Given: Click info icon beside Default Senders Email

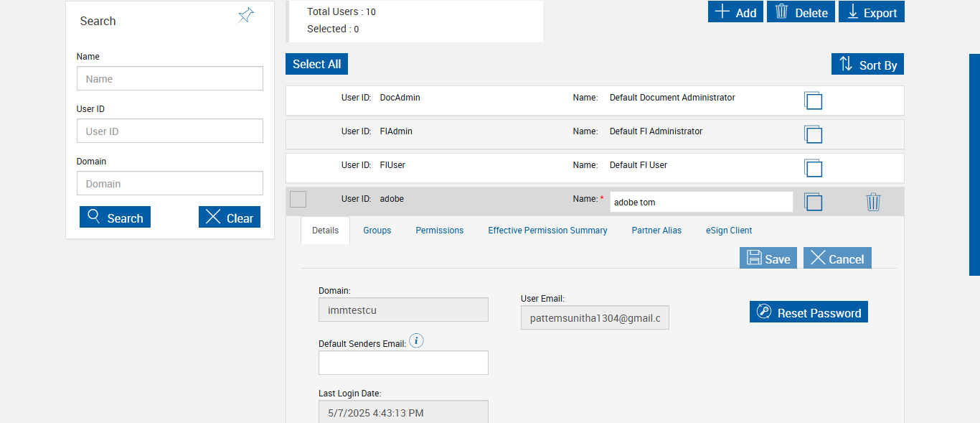Looking at the screenshot, I should 417,340.
